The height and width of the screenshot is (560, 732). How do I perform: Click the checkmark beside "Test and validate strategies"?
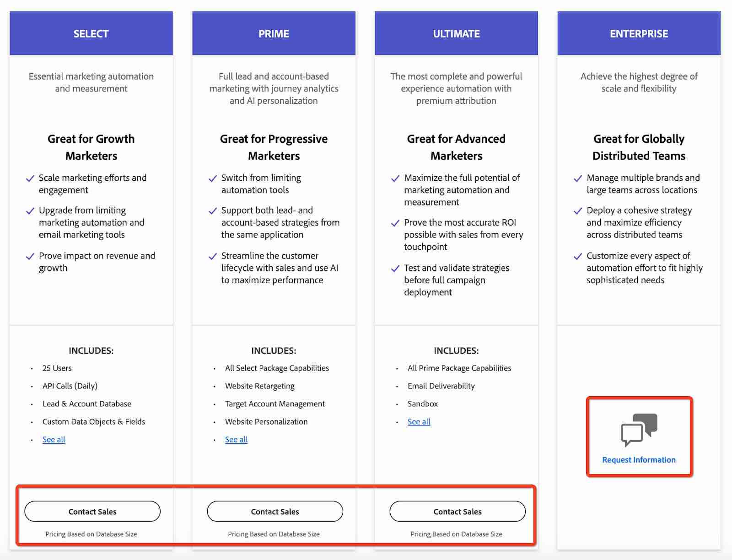395,269
